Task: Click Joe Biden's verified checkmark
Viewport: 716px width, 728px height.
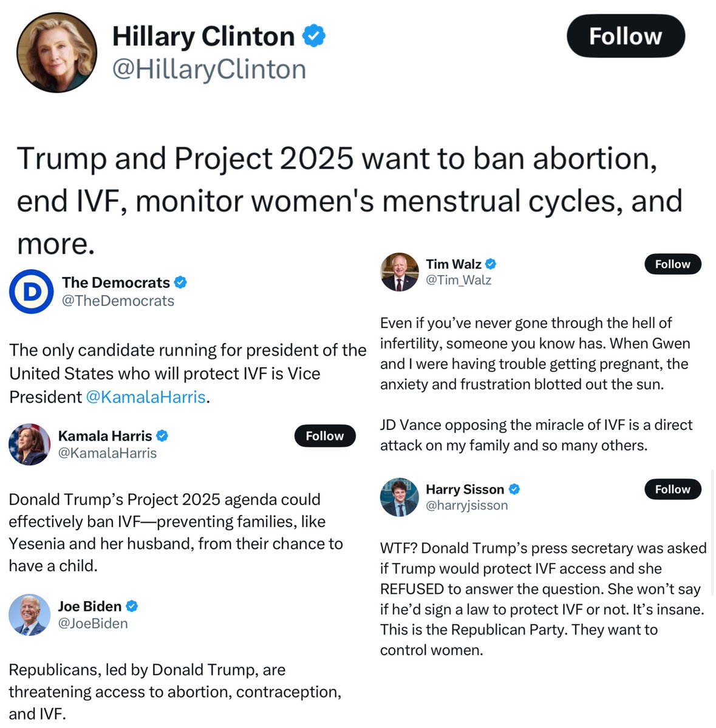Action: tap(132, 606)
